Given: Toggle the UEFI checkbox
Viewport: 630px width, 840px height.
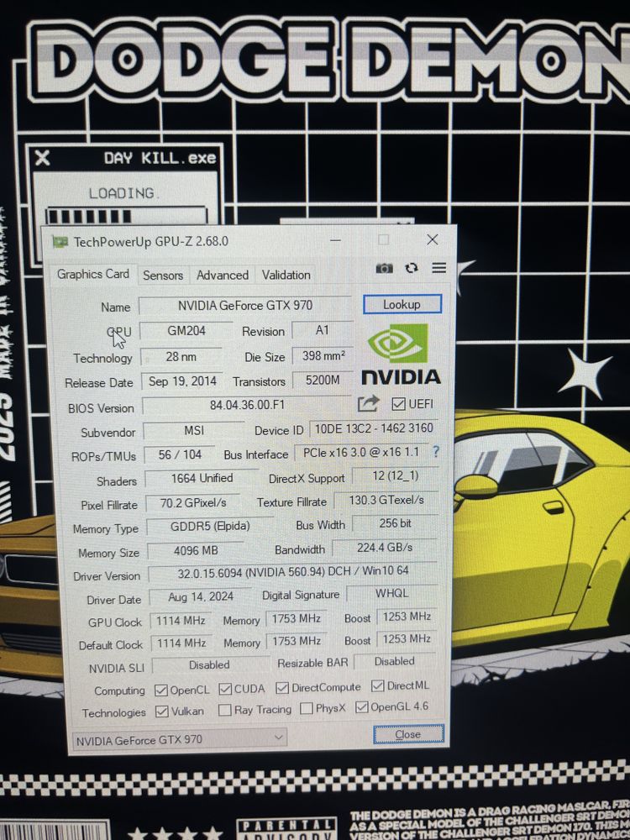Looking at the screenshot, I should pyautogui.click(x=398, y=404).
